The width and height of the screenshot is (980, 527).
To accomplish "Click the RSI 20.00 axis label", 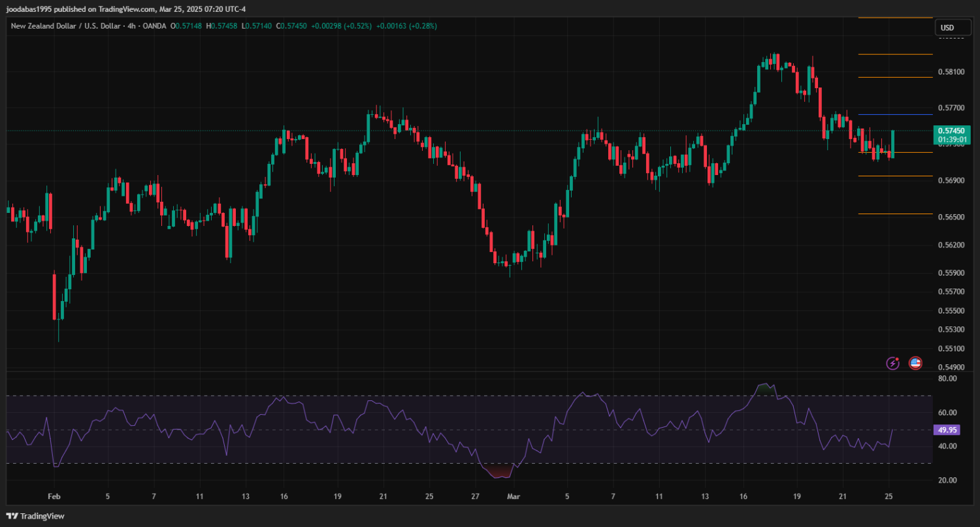I will tap(947, 480).
